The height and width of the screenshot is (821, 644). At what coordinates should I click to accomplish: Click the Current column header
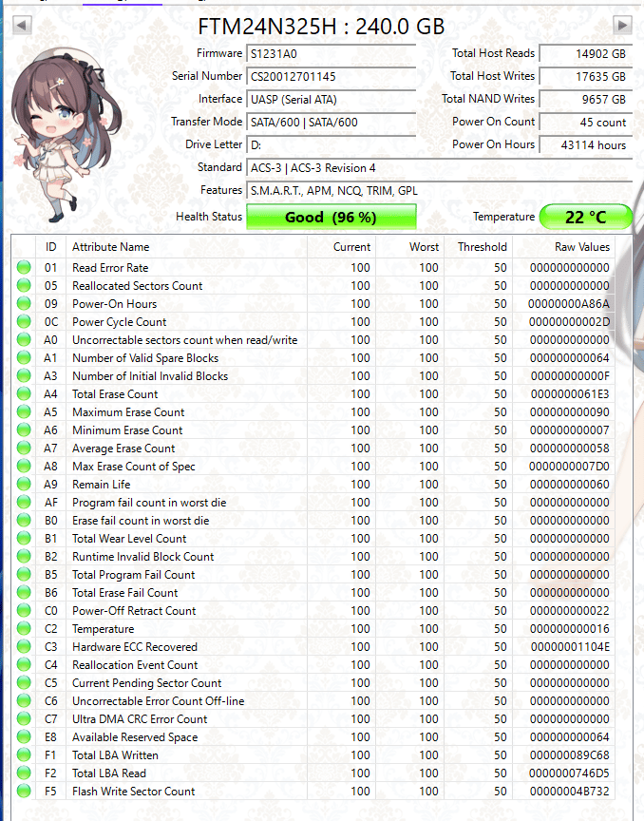pyautogui.click(x=341, y=247)
